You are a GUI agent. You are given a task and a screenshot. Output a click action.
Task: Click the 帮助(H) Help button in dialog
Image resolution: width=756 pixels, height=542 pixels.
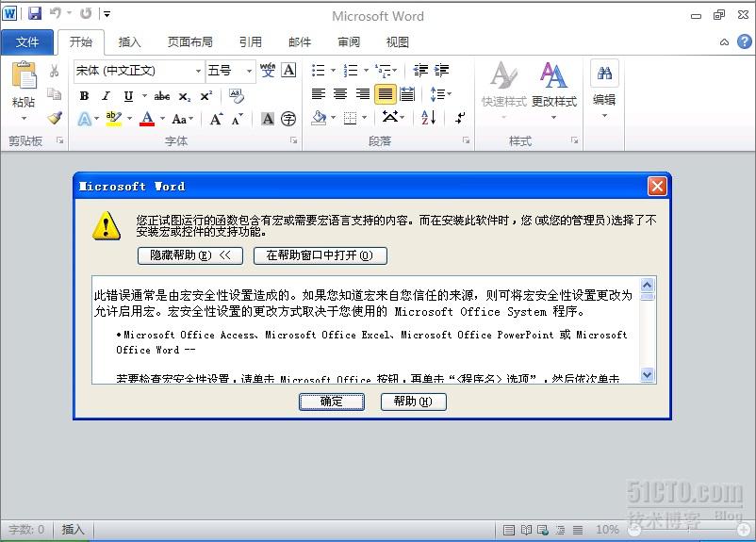(x=413, y=402)
